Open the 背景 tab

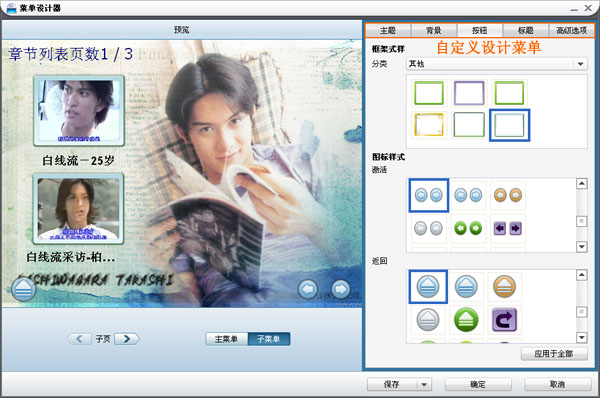[x=434, y=30]
